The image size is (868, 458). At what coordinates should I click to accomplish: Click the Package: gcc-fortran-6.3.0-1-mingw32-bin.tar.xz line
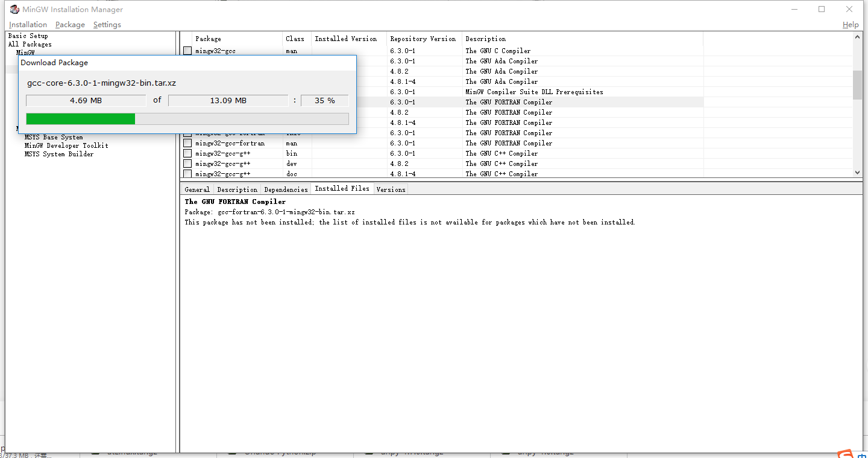[x=269, y=212]
